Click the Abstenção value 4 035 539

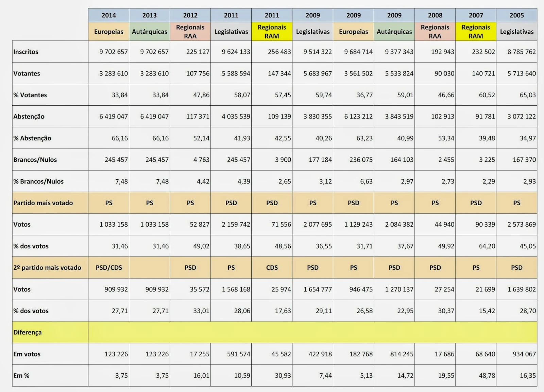click(x=236, y=117)
